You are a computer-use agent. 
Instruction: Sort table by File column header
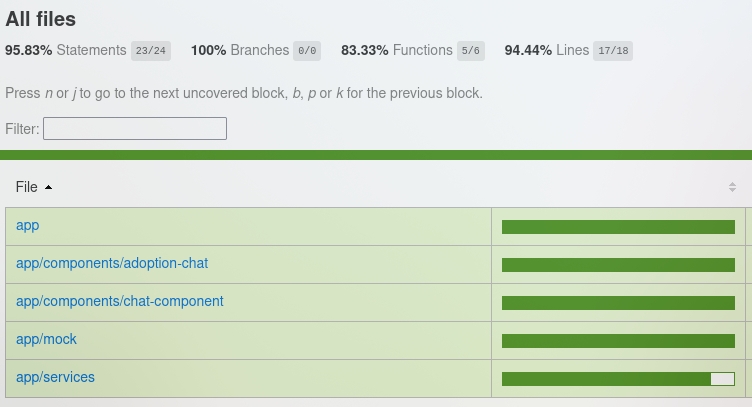[27, 187]
